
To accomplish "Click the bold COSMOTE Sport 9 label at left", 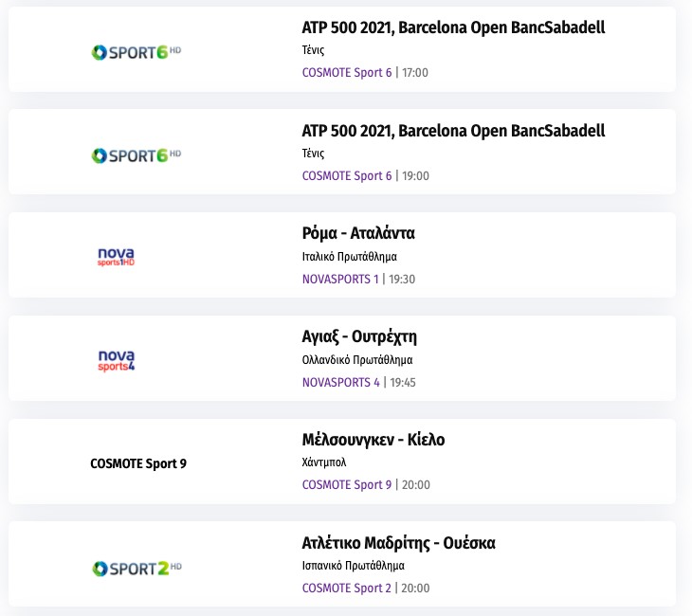I will coord(138,463).
